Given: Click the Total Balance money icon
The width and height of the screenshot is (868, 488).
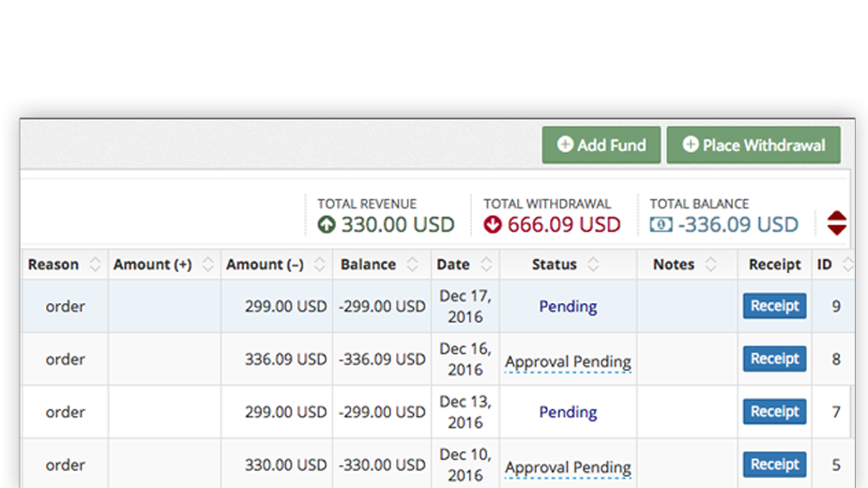Looking at the screenshot, I should click(661, 224).
